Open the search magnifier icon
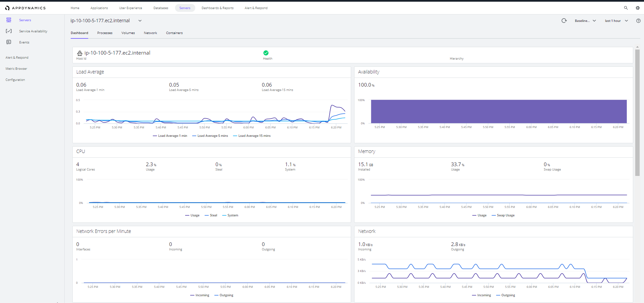The height and width of the screenshot is (303, 644). point(626,8)
